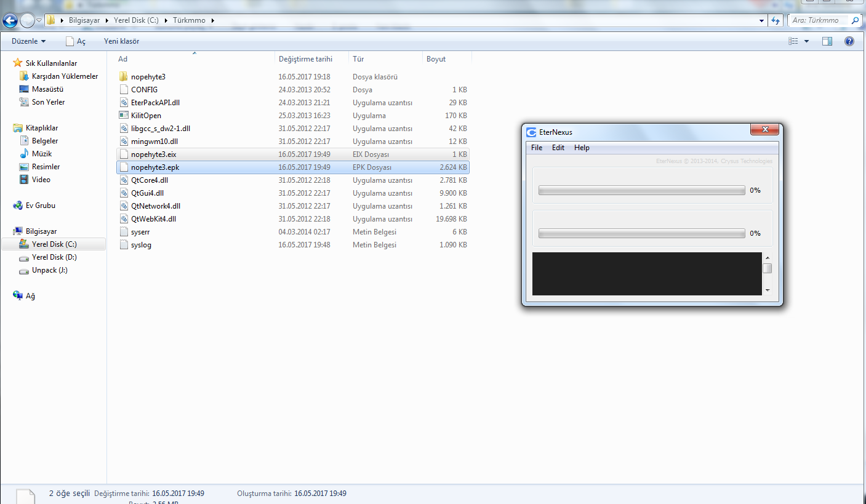Click the Resimler pictures icon
This screenshot has height=504, width=866.
click(24, 167)
